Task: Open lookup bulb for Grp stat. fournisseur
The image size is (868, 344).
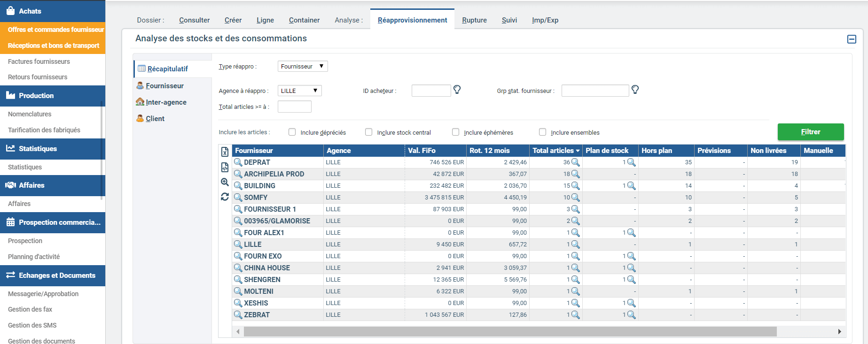Action: pos(635,90)
